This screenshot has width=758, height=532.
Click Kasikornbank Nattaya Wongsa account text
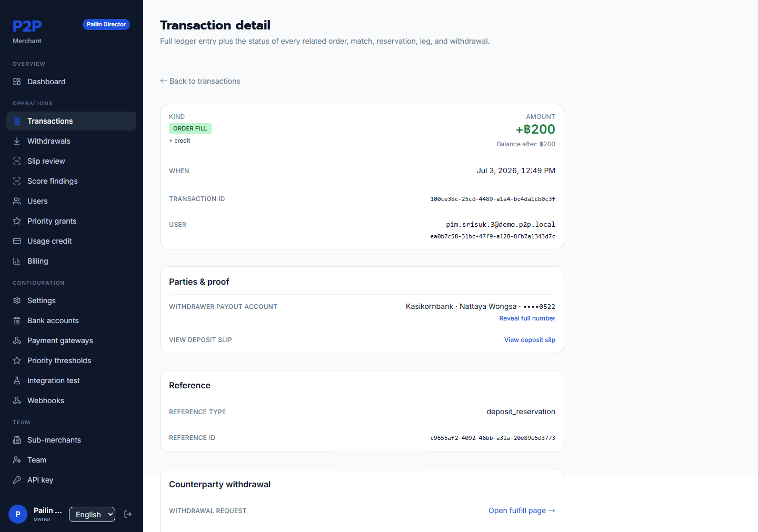481,306
